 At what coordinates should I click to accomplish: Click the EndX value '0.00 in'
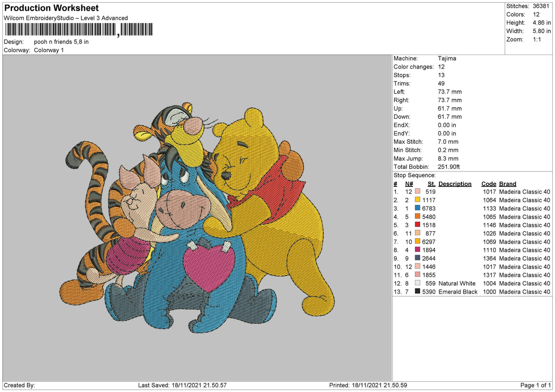[447, 125]
